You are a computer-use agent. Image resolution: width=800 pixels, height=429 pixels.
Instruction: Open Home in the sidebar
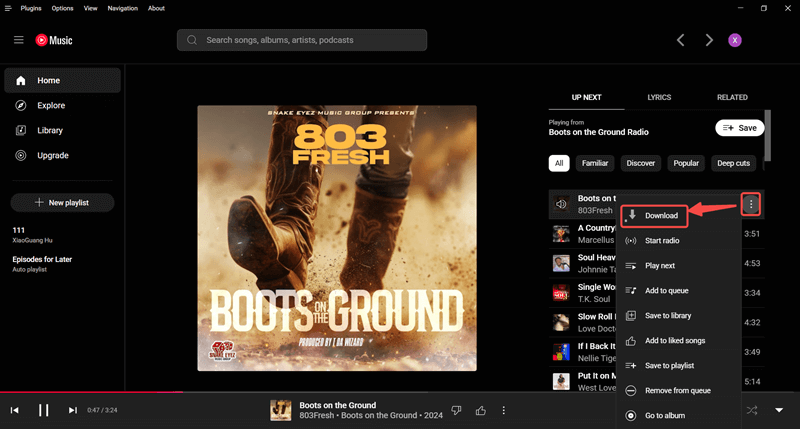tap(62, 81)
